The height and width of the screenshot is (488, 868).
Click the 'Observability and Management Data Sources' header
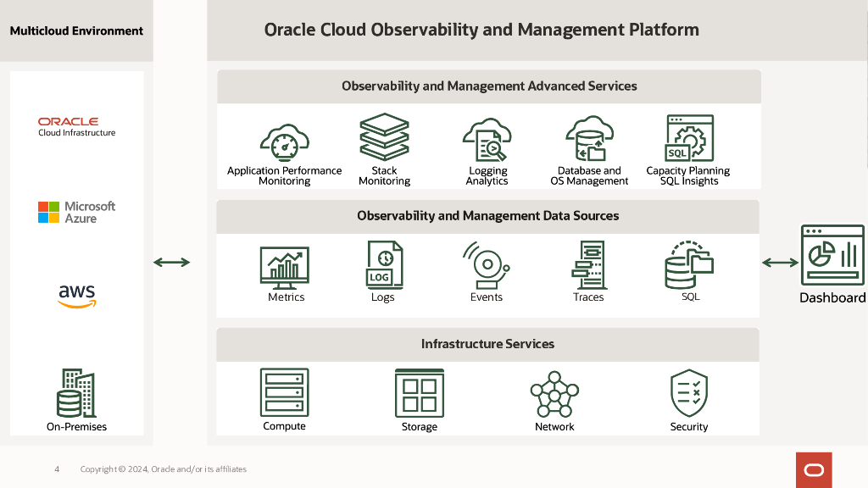tap(487, 216)
